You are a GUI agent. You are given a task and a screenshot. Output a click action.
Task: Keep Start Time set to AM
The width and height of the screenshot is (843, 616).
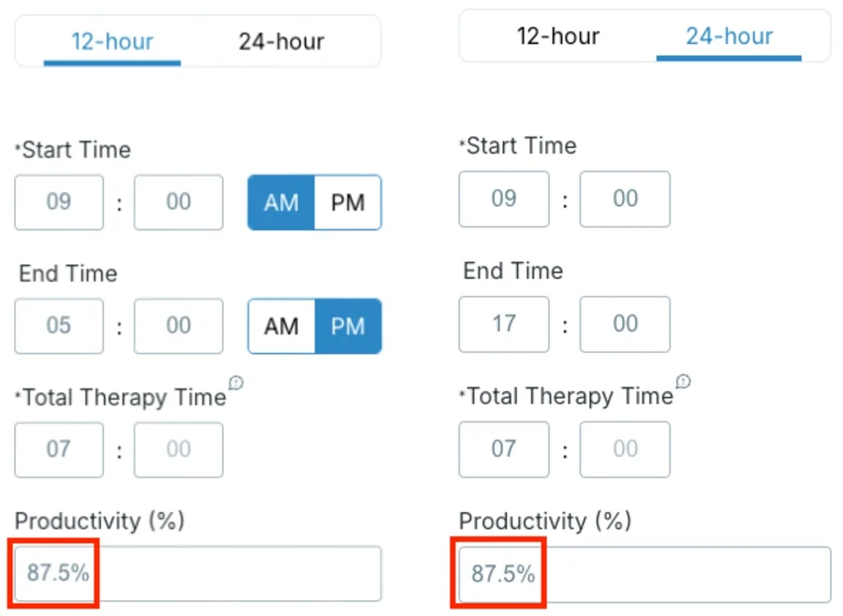pyautogui.click(x=280, y=202)
